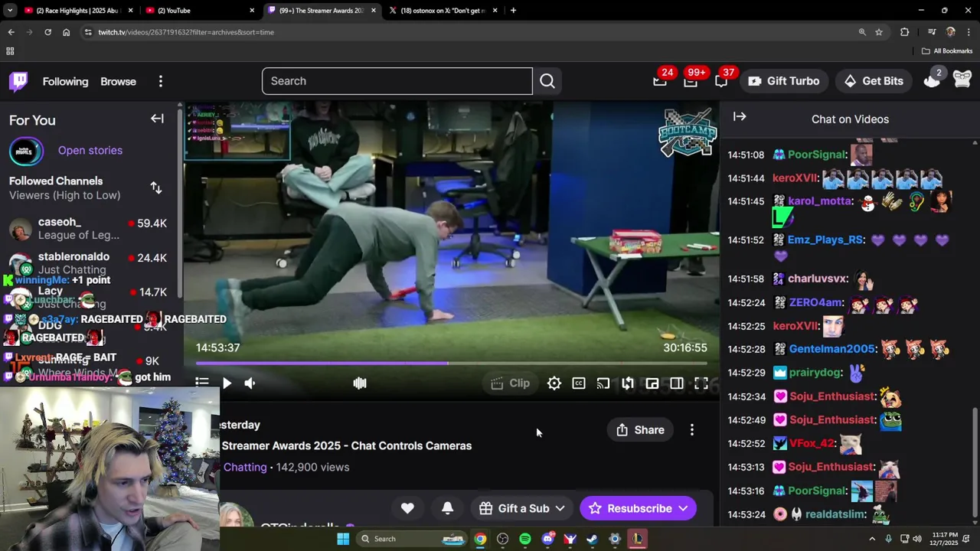Click prairydog username in chat

click(x=815, y=373)
